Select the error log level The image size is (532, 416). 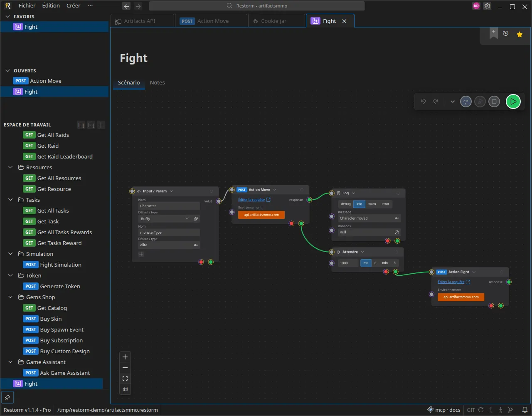click(385, 204)
